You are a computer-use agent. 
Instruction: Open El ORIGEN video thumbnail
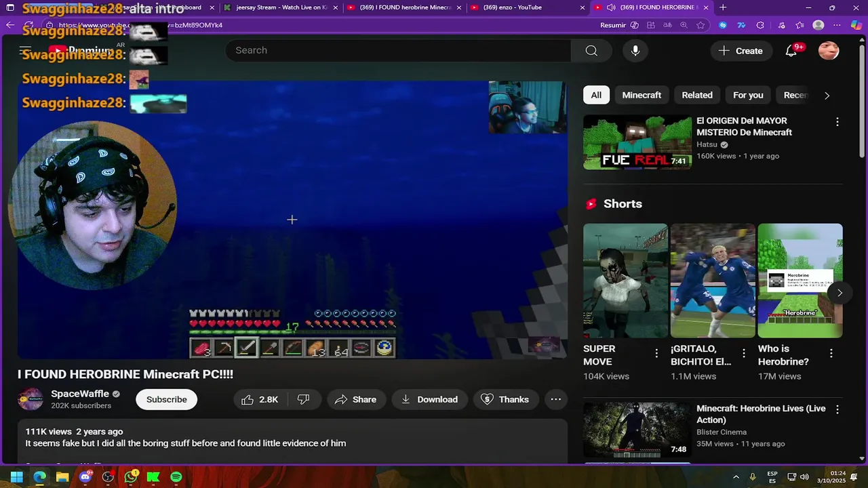click(637, 142)
